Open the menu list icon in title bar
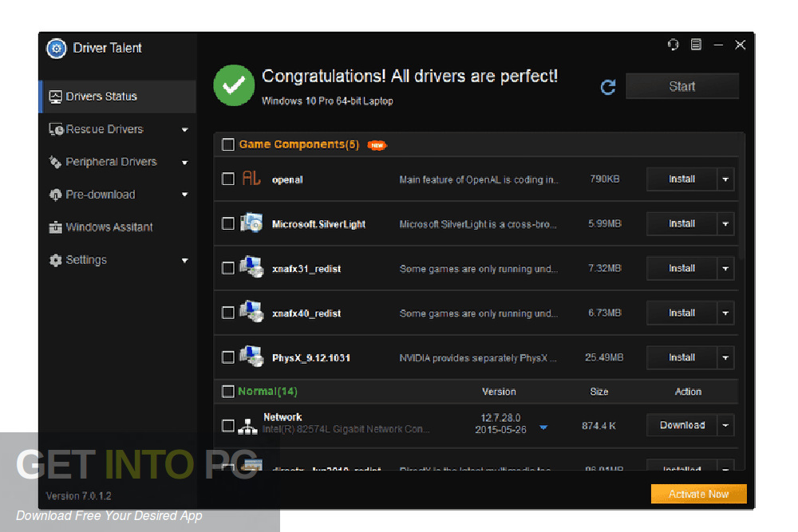This screenshot has width=798, height=532. [696, 45]
